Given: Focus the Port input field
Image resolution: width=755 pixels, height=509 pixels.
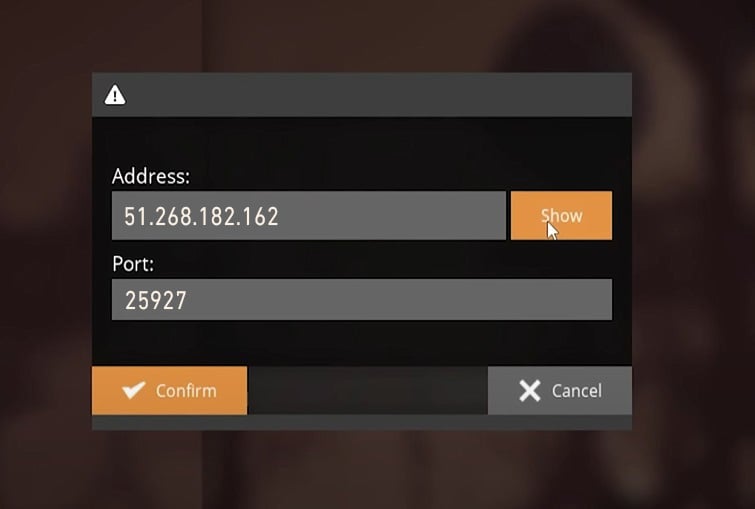Looking at the screenshot, I should coord(362,299).
